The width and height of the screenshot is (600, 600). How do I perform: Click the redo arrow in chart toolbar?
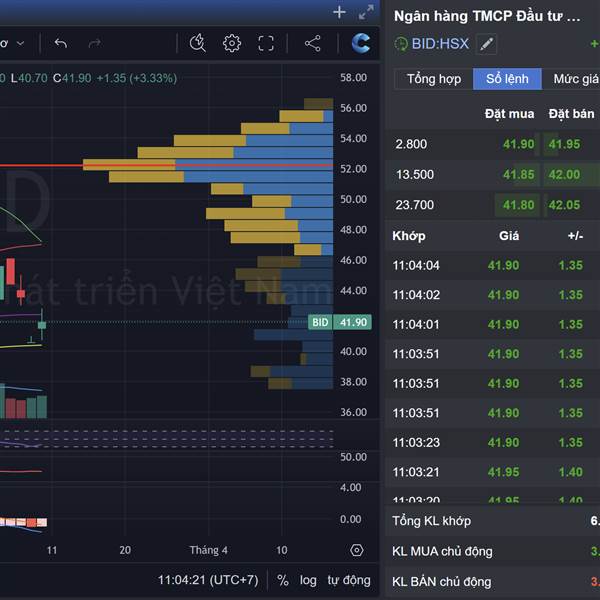point(95,43)
